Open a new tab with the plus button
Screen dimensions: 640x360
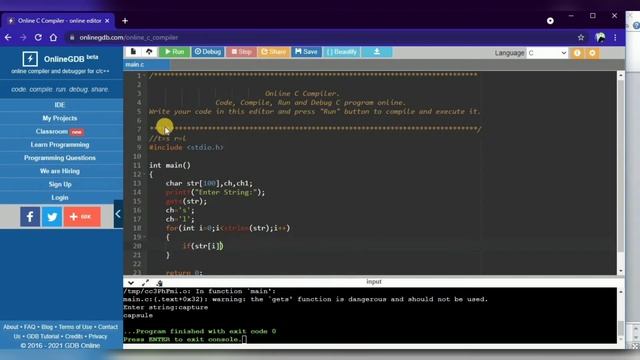(125, 21)
